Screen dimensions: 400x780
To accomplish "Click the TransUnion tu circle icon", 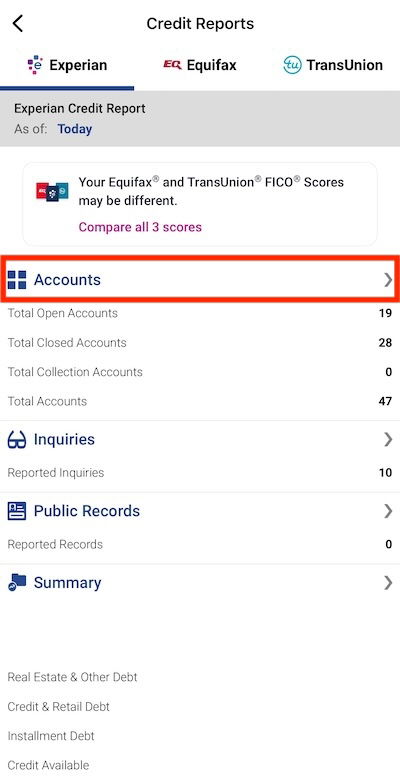I will click(x=292, y=65).
